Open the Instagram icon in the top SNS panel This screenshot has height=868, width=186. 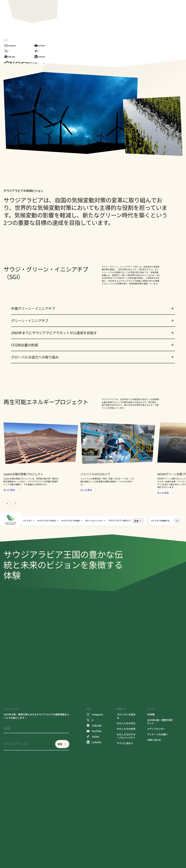[6, 45]
